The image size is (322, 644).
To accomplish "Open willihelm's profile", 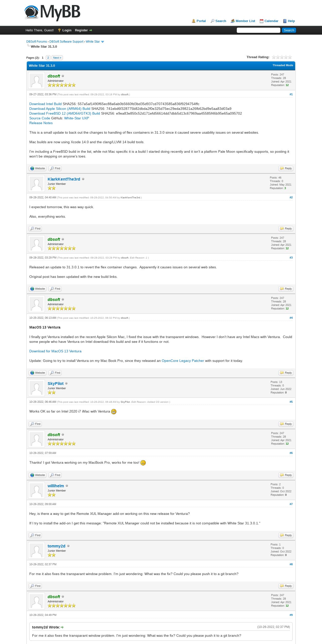I will [56, 486].
